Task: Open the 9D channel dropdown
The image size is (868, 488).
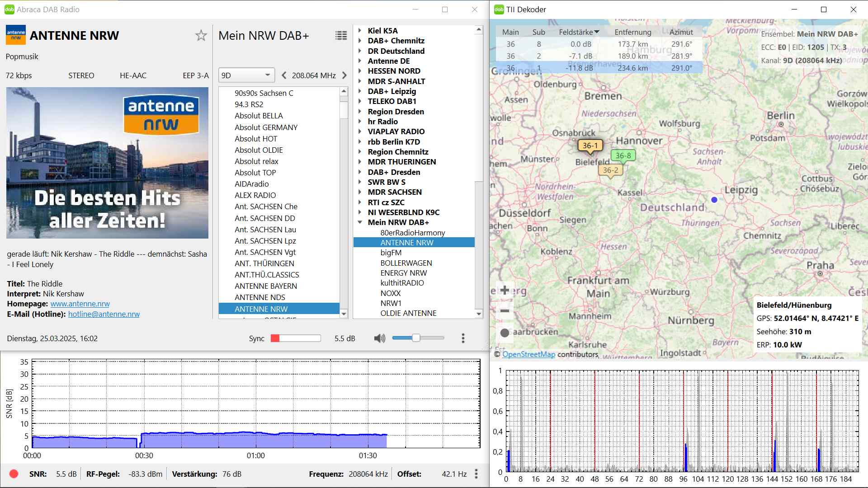Action: pyautogui.click(x=246, y=75)
